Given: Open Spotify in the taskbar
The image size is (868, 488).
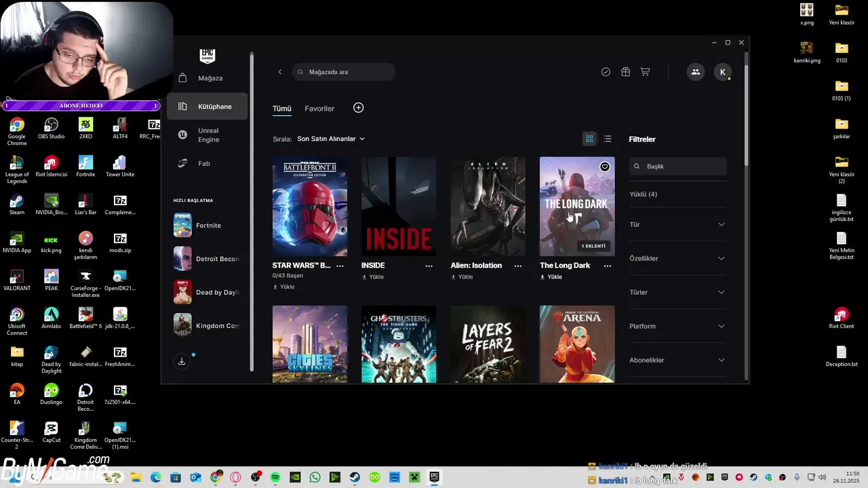Looking at the screenshot, I should click(275, 477).
